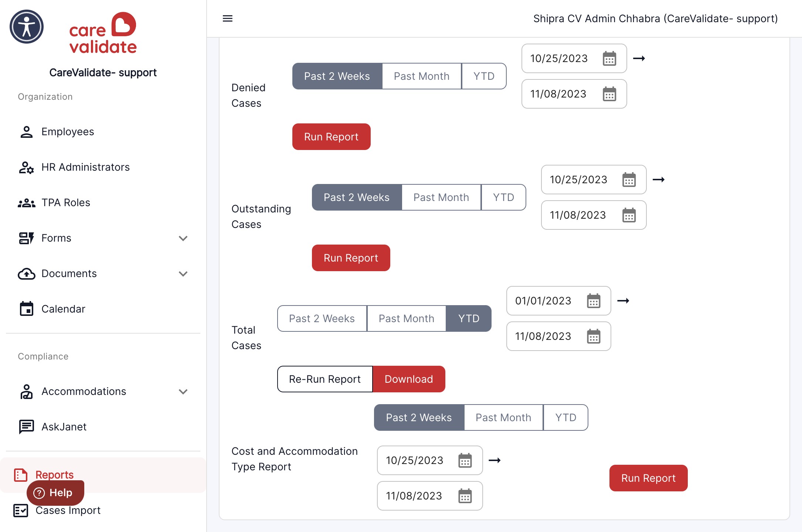The width and height of the screenshot is (802, 532).
Task: Click the Cost report 10/25/2023 start date field
Action: (430, 460)
